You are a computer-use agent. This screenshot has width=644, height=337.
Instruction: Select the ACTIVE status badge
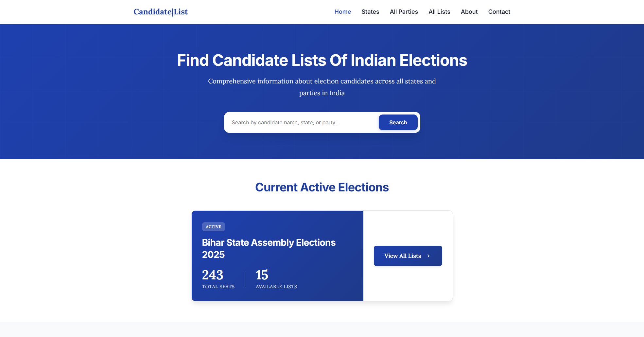[x=213, y=226]
